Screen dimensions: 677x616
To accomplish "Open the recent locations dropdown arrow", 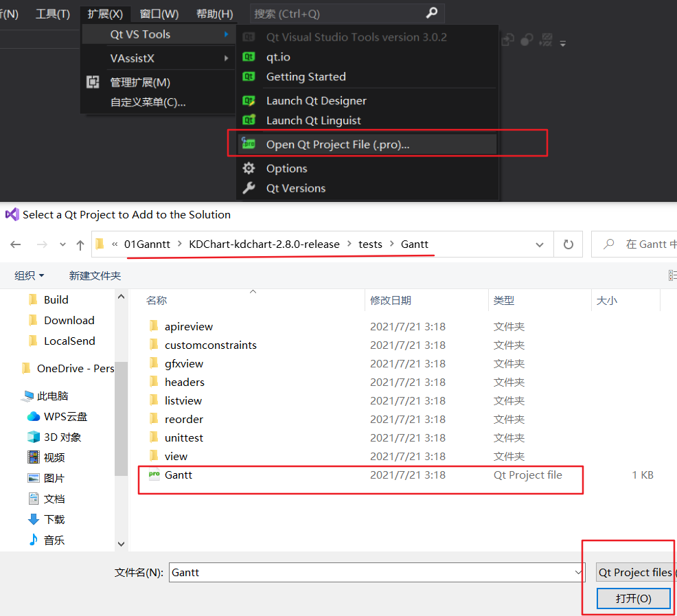I will point(62,244).
